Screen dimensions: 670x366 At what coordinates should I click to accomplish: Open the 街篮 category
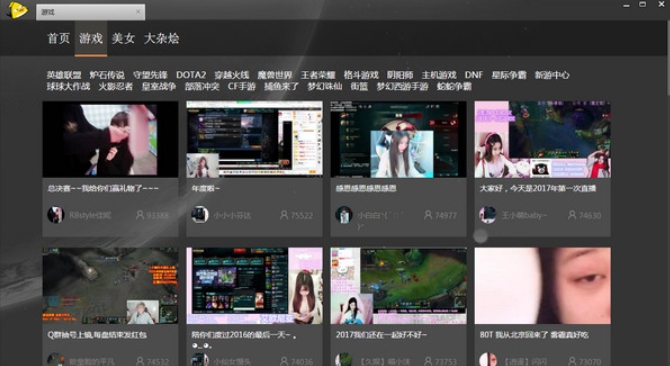click(x=359, y=86)
